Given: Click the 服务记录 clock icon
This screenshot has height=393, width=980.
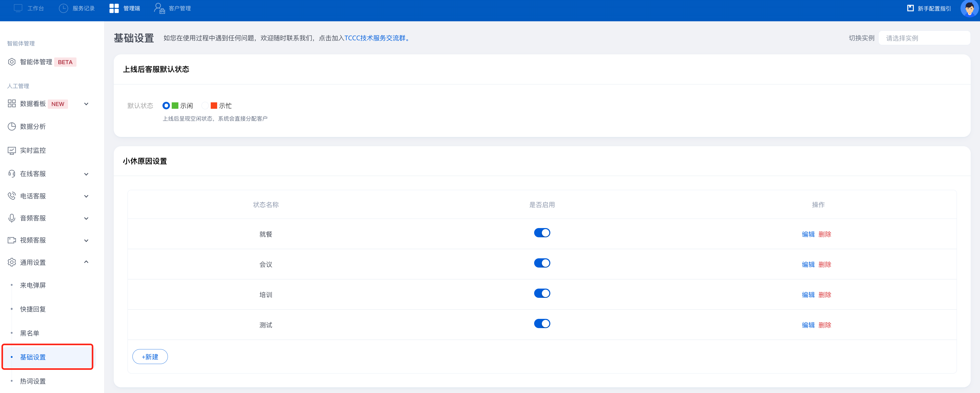Looking at the screenshot, I should point(63,8).
